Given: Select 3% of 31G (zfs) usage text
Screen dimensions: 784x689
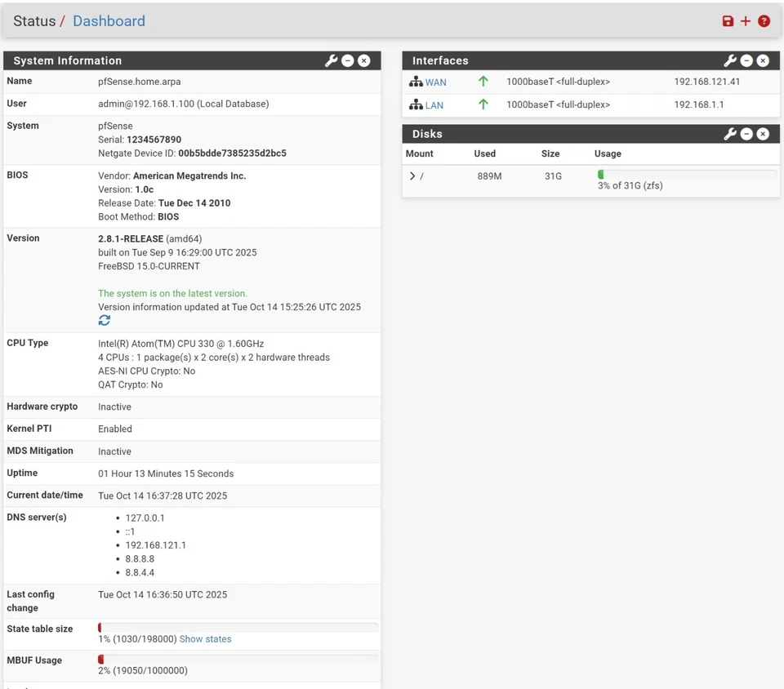Looking at the screenshot, I should [x=630, y=185].
